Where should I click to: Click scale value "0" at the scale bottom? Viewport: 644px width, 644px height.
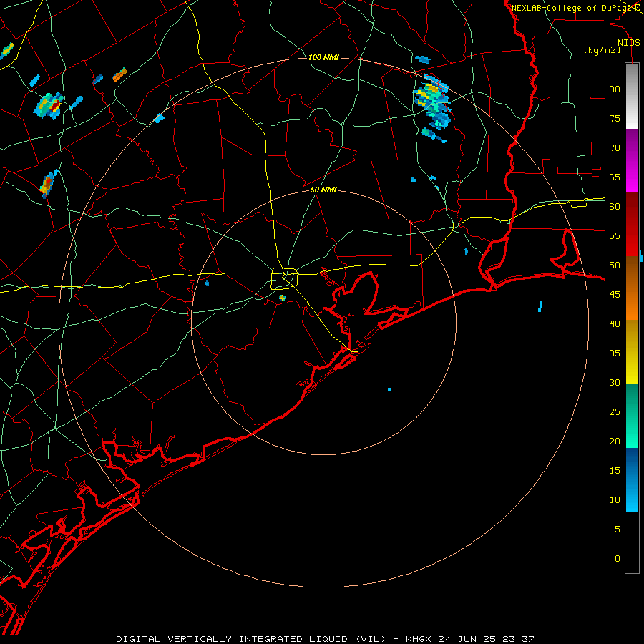click(618, 559)
